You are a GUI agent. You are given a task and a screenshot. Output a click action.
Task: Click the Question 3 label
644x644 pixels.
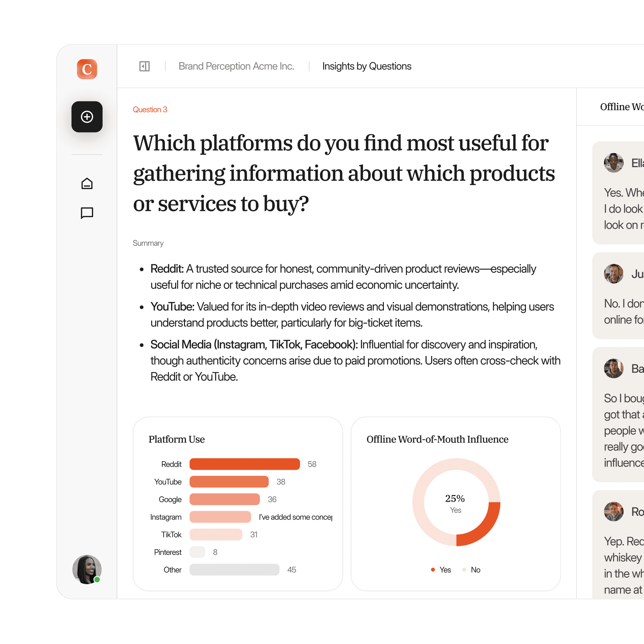click(150, 109)
